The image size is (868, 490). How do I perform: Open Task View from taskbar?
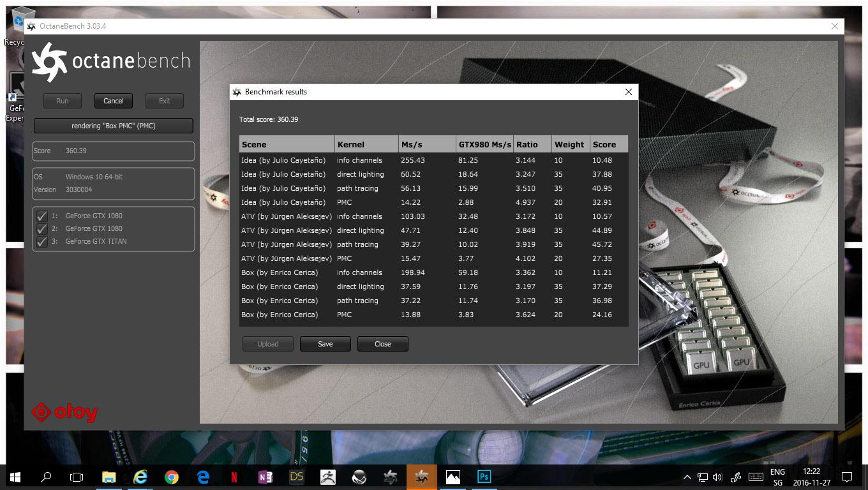[77, 477]
